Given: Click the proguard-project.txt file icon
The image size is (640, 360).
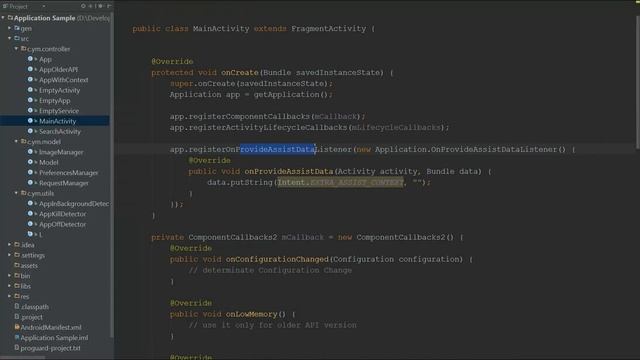Looking at the screenshot, I should click(17, 347).
